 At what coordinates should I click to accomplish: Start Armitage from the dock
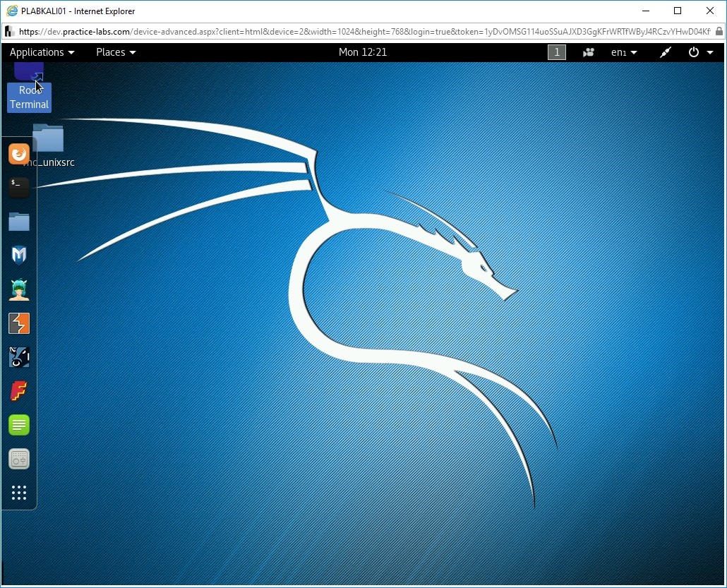tap(19, 289)
